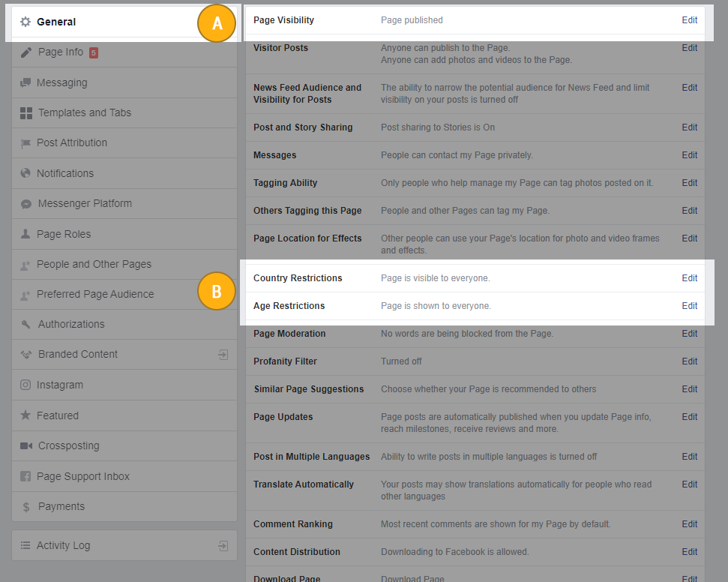The height and width of the screenshot is (582, 728).
Task: Edit the Comment Ranking setting
Action: click(x=690, y=524)
